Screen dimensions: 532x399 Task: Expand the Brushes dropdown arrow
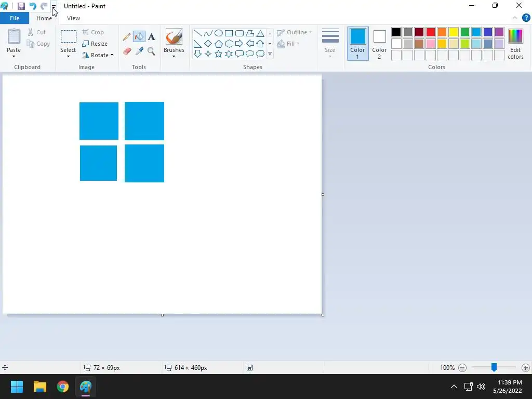pyautogui.click(x=174, y=56)
